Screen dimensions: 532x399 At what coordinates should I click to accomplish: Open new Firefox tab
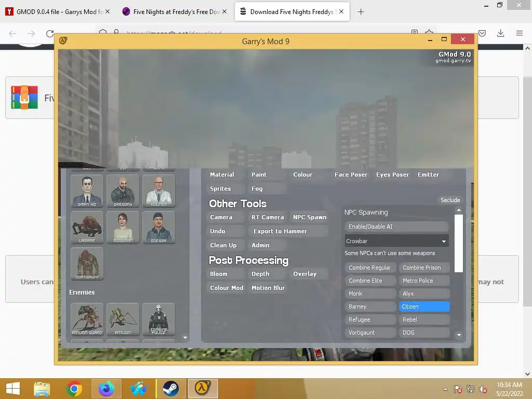(x=361, y=12)
